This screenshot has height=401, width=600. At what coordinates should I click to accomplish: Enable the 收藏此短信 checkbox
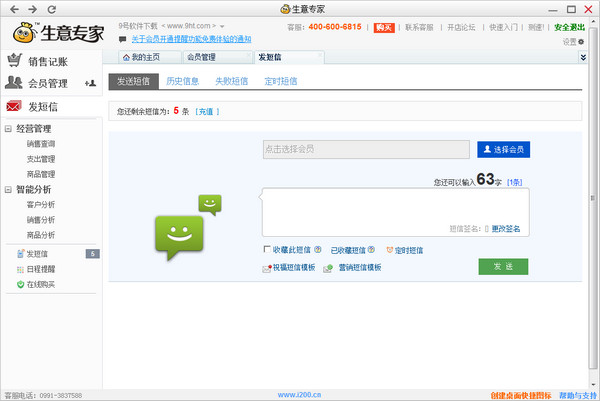coord(266,250)
